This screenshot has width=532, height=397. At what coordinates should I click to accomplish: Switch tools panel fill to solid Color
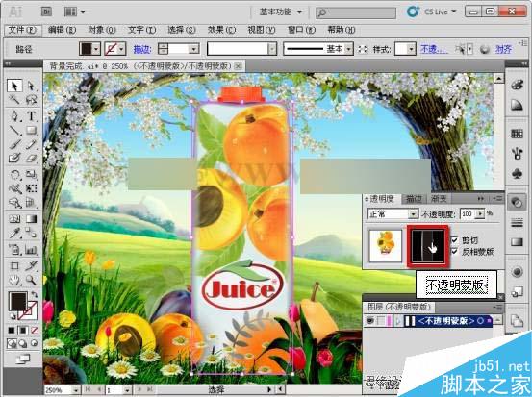click(x=12, y=330)
